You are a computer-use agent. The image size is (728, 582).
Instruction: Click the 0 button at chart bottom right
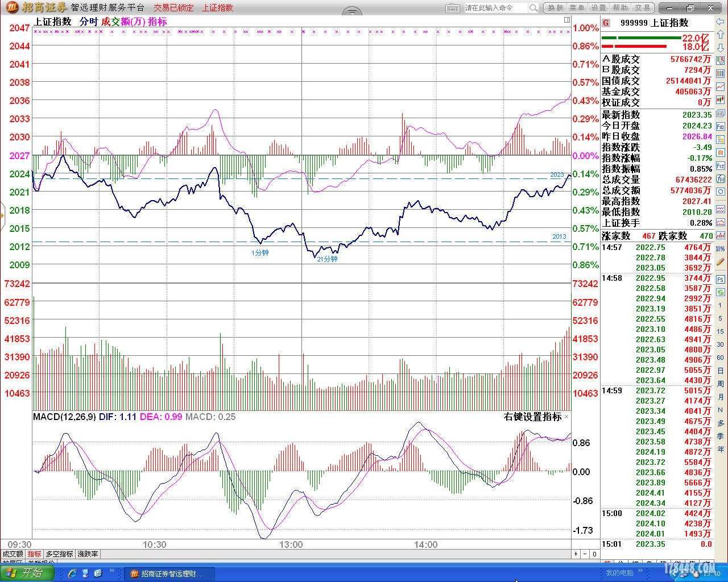(x=595, y=554)
